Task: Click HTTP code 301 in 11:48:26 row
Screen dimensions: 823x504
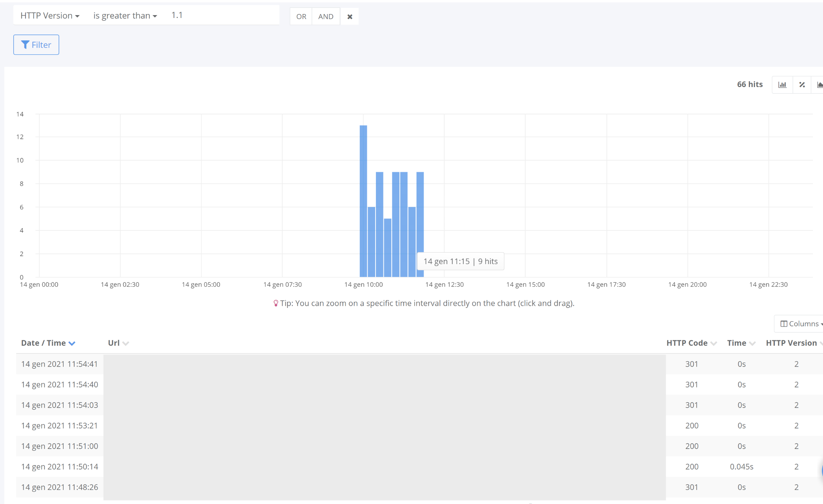Action: click(x=692, y=487)
